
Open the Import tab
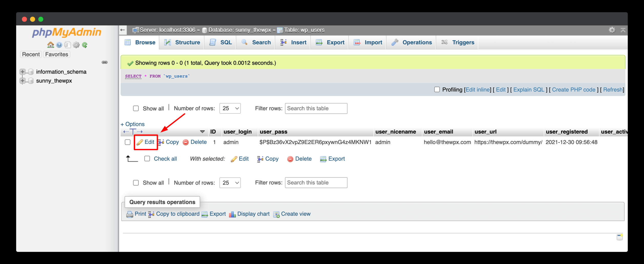(x=368, y=43)
